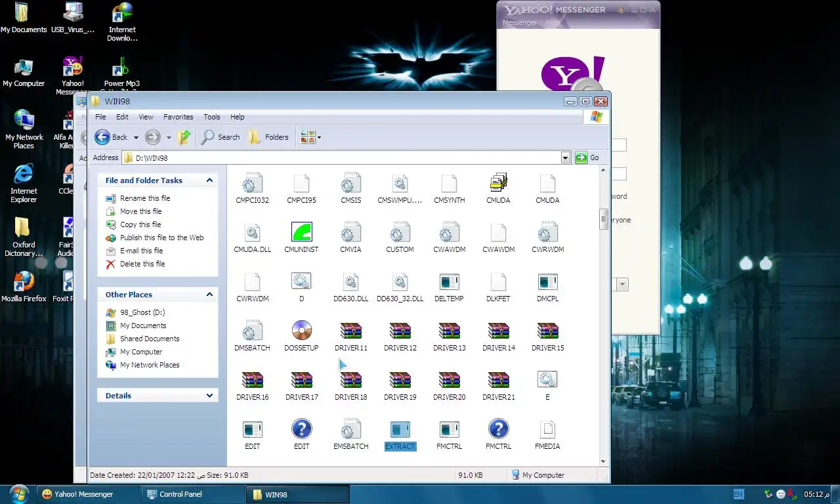Go up one folder level
The height and width of the screenshot is (504, 840).
[184, 137]
